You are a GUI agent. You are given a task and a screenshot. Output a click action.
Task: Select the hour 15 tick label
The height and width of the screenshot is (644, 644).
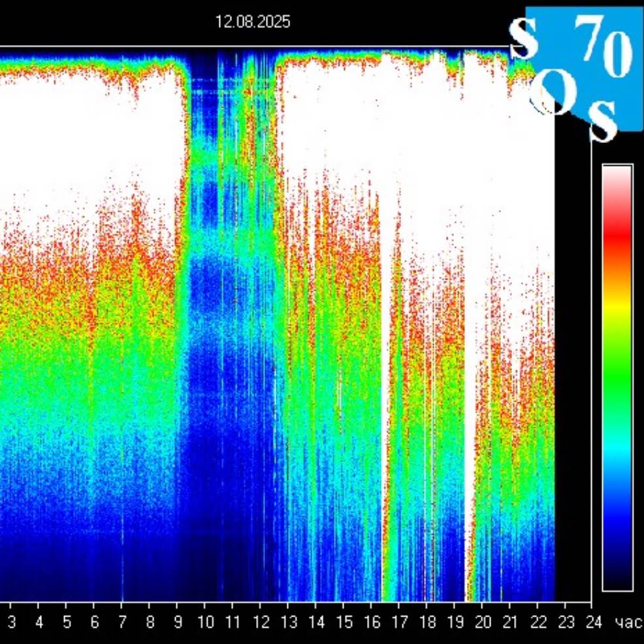[x=344, y=622]
